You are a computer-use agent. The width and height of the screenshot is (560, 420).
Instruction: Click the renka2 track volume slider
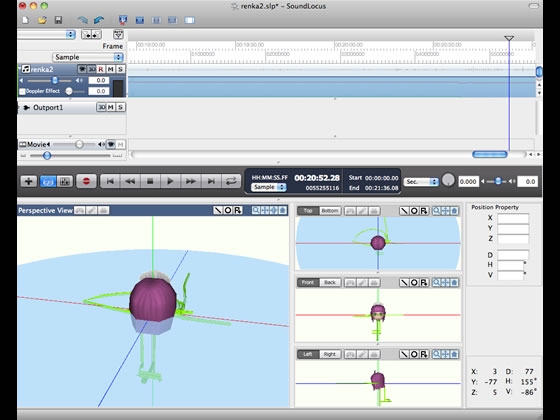[49, 80]
